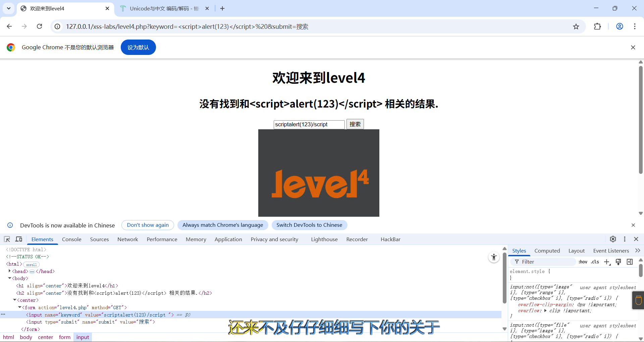The image size is (644, 342).
Task: Open the Performance panel tab
Action: tap(162, 239)
